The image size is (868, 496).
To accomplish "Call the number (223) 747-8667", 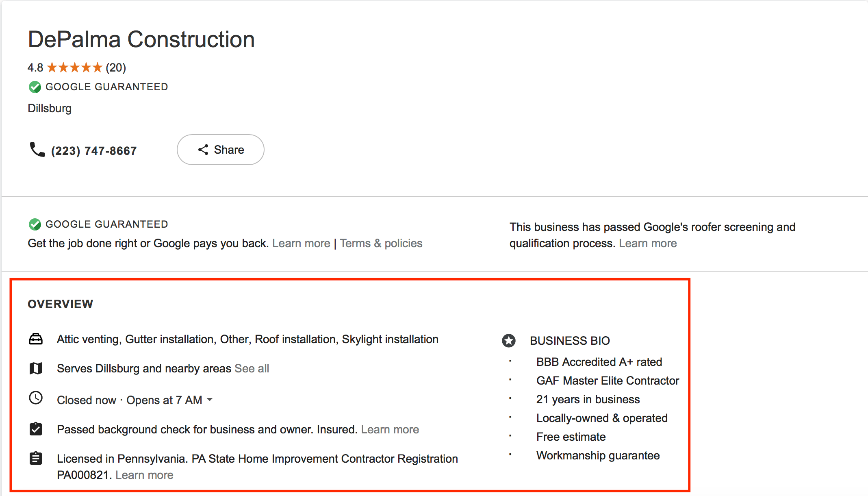I will coord(94,151).
